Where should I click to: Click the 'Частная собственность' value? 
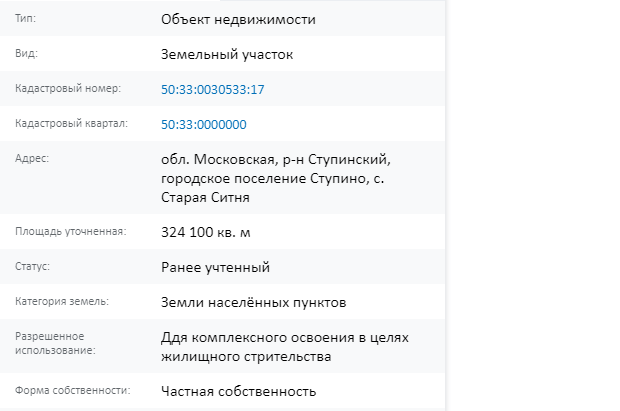[238, 391]
